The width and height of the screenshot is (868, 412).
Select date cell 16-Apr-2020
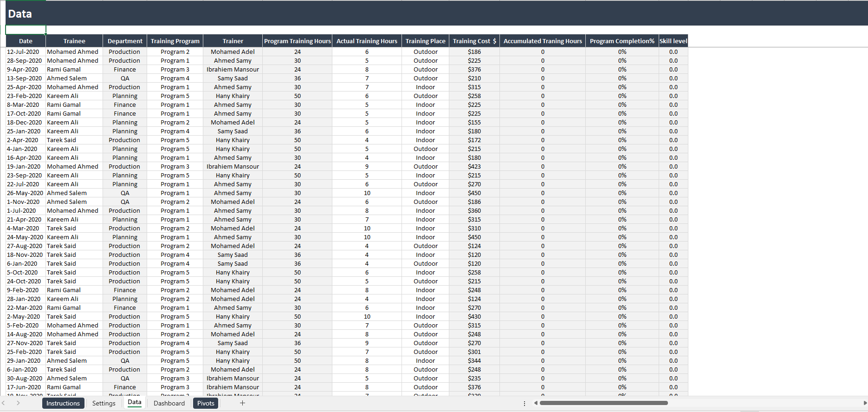[26, 158]
